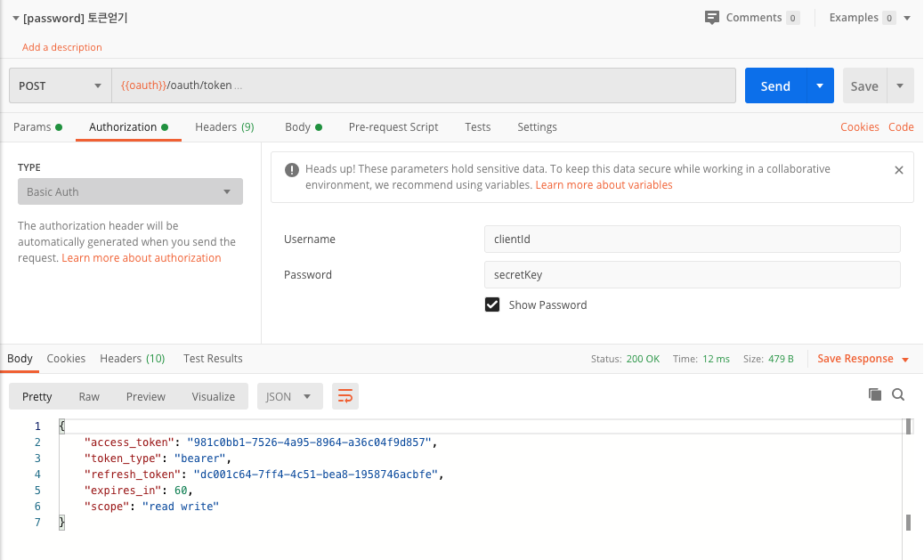The image size is (924, 560).
Task: Dismiss the Heads up warning banner
Action: [898, 170]
